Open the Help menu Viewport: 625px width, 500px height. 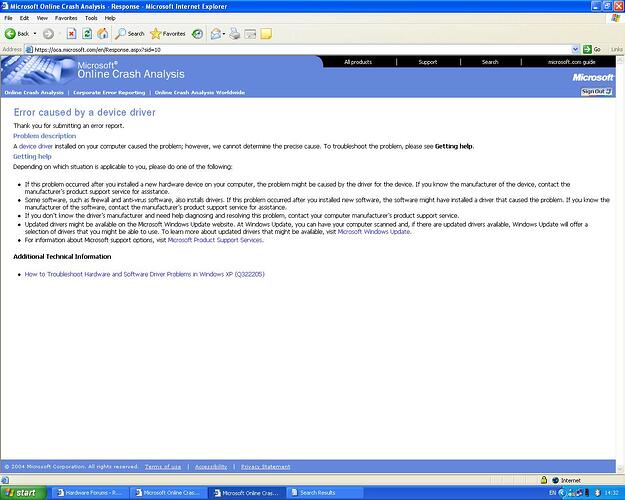click(110, 18)
